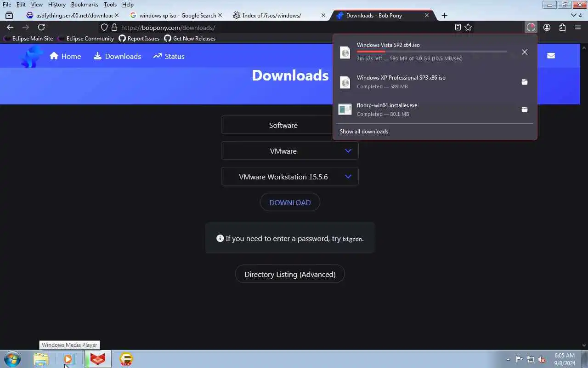Click the Bob Pony site logo

pyautogui.click(x=32, y=57)
